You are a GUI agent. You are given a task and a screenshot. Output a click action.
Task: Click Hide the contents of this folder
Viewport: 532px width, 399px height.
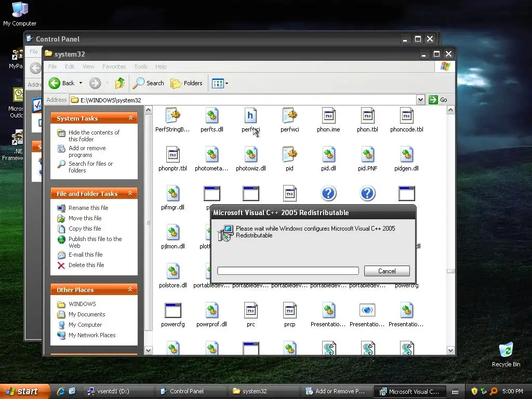tap(94, 136)
